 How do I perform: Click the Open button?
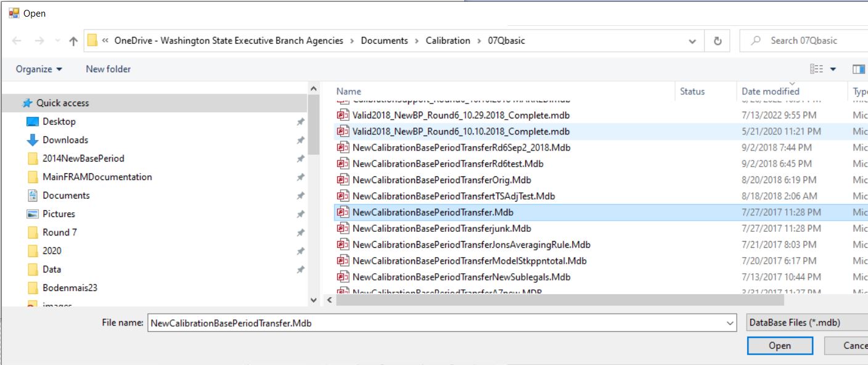[780, 346]
